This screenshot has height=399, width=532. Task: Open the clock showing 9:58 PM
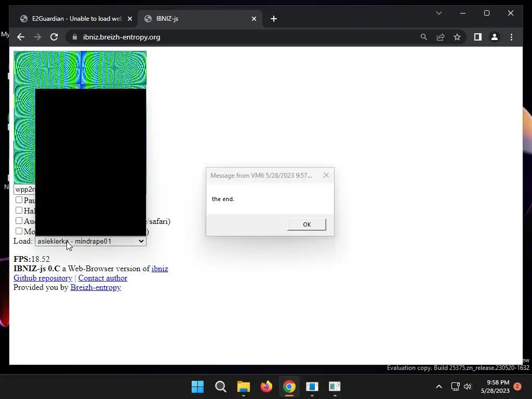[x=495, y=387]
